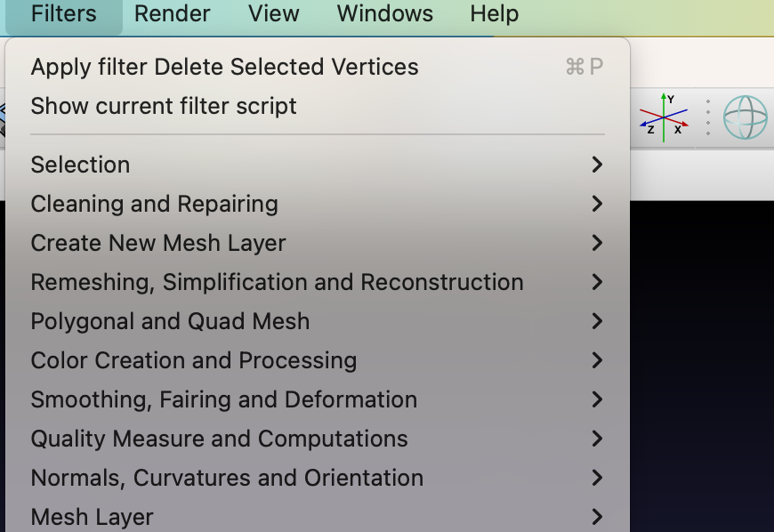Click the dotted toolbar separator handle
The height and width of the screenshot is (532, 774).
[708, 117]
